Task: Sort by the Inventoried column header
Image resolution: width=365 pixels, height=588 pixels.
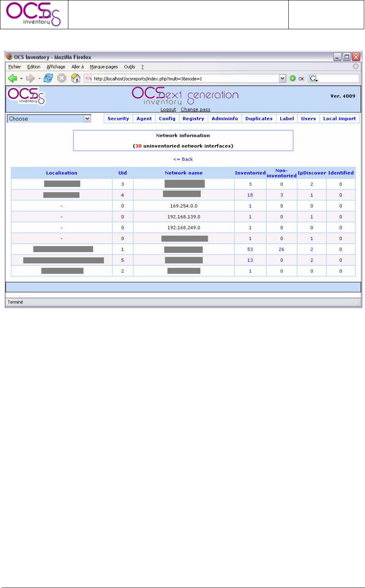Action: [x=250, y=173]
